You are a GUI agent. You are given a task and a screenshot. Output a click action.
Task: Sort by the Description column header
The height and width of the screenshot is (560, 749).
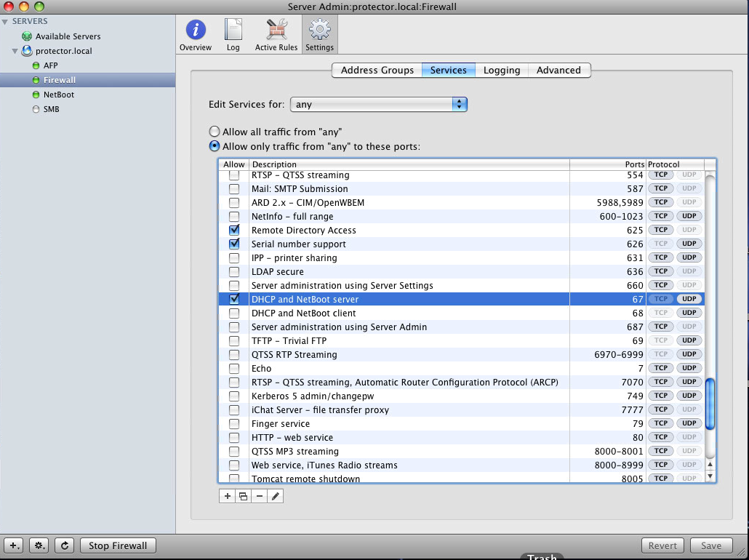coord(409,164)
